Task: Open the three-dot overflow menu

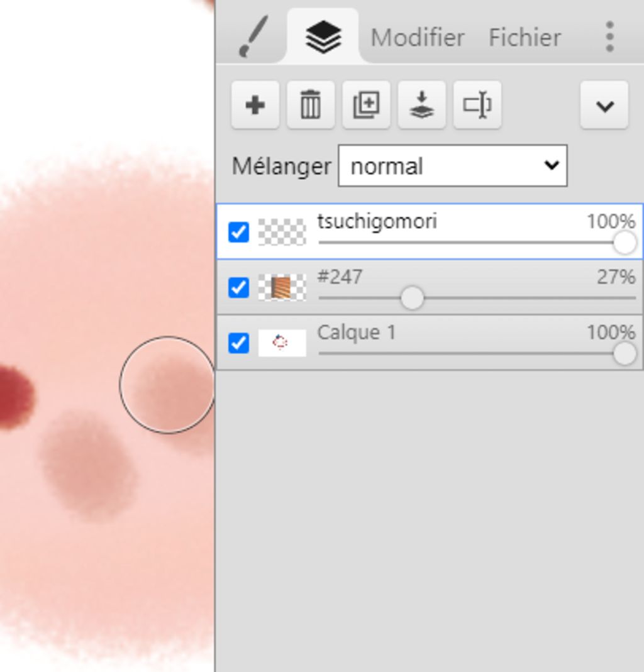Action: click(609, 37)
